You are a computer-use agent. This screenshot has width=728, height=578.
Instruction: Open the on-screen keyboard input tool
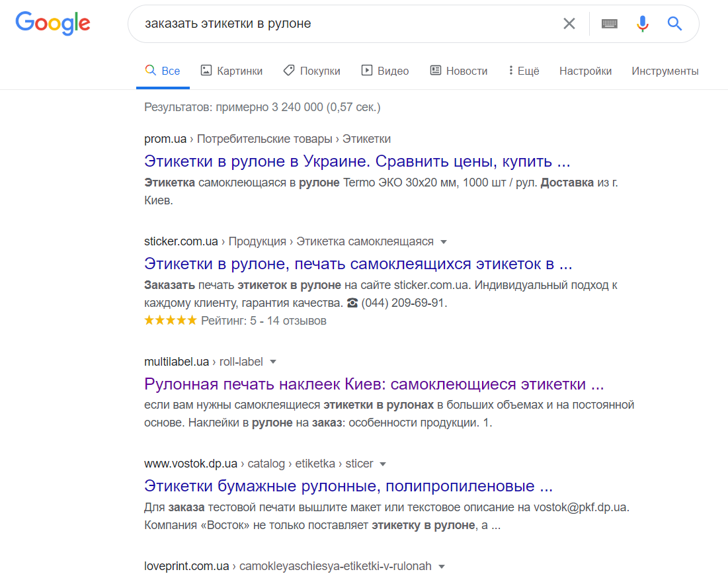(609, 24)
